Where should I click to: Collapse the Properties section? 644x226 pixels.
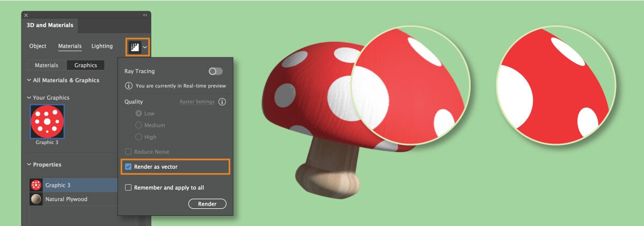[x=29, y=165]
